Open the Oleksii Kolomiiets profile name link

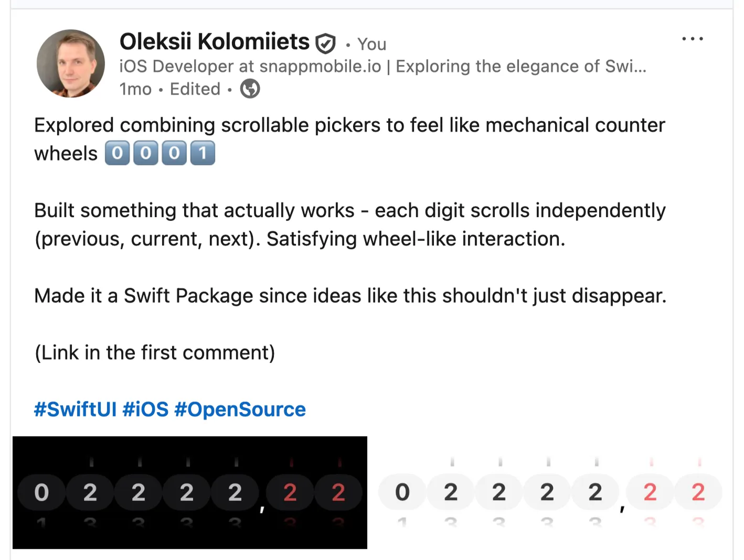(x=215, y=42)
